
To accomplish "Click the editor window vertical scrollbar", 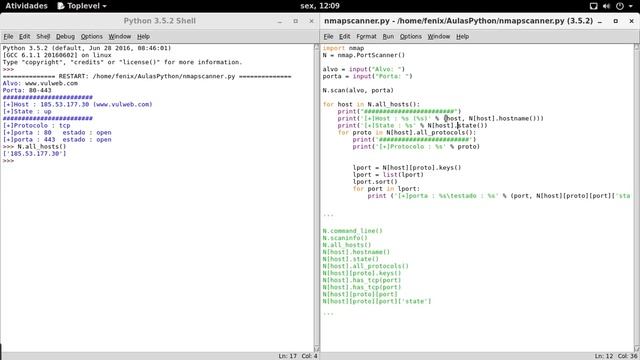I will [636, 198].
